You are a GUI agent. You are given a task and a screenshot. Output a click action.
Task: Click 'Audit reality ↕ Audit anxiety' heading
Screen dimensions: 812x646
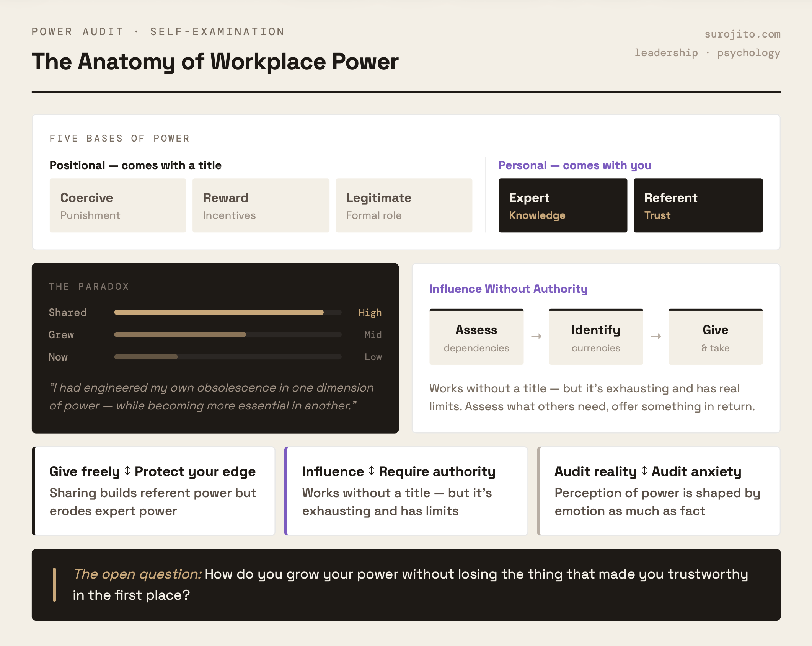pos(648,471)
